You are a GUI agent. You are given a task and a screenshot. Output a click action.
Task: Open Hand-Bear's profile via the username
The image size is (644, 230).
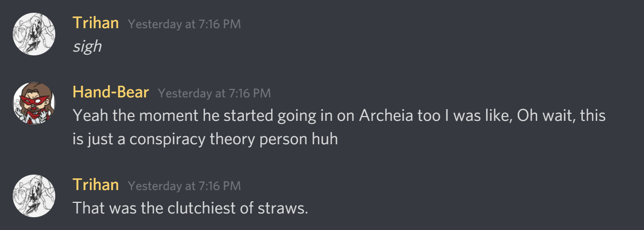click(111, 93)
